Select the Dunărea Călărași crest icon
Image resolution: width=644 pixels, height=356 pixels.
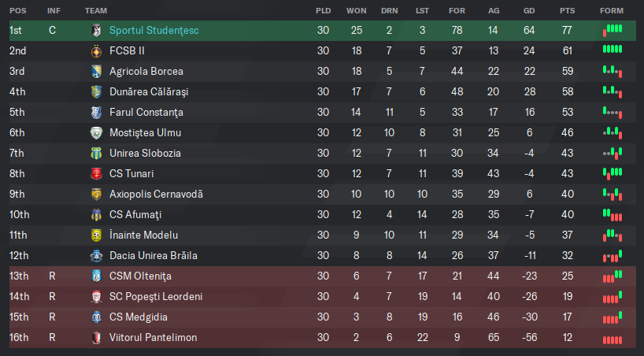96,91
